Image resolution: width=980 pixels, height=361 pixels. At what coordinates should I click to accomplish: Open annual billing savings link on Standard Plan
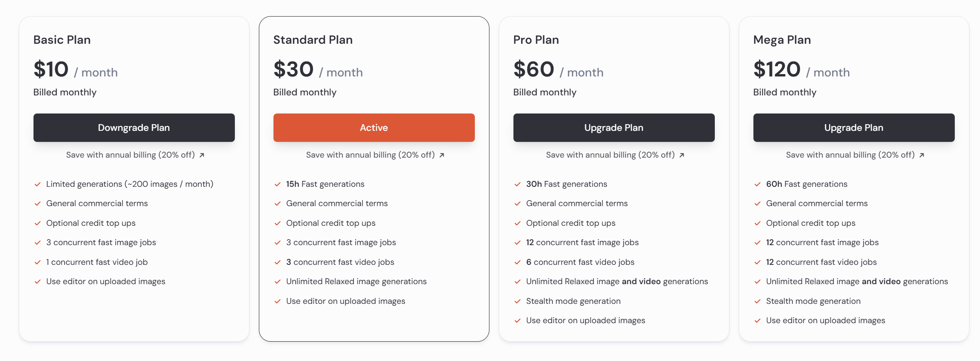pos(375,155)
